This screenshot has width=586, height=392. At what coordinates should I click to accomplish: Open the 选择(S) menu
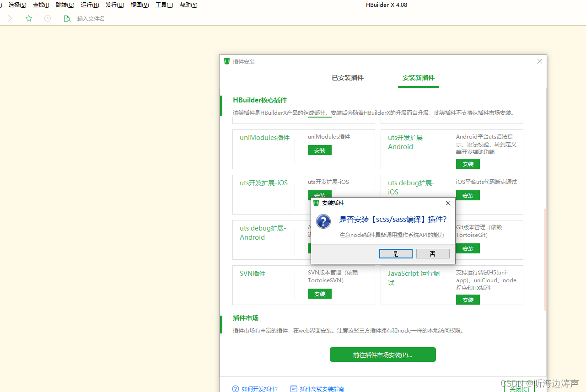tap(17, 5)
